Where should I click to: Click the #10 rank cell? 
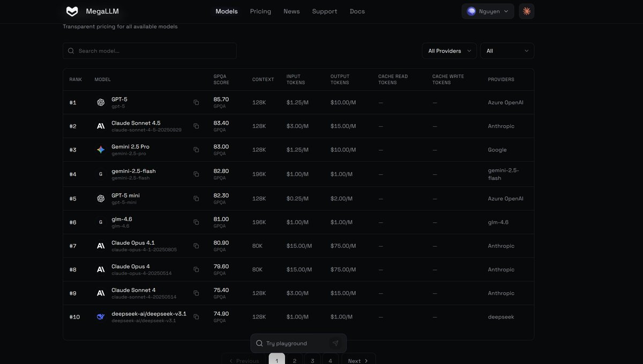coord(74,316)
